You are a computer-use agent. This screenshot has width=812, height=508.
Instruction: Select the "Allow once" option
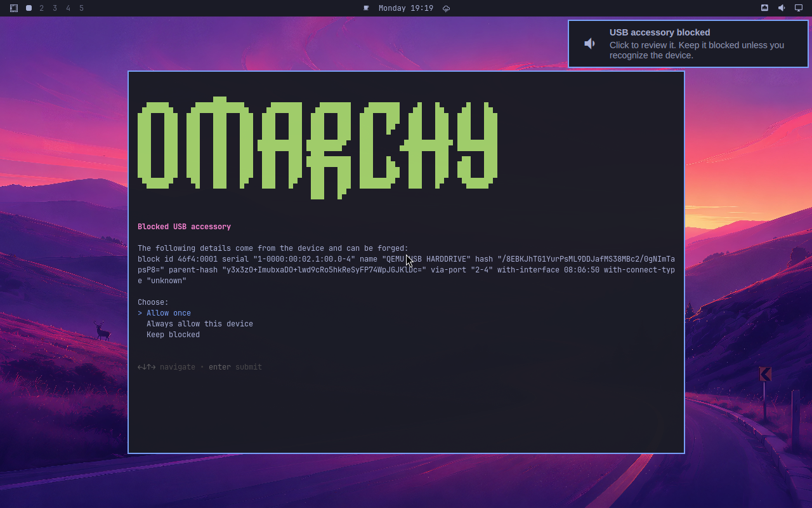(169, 313)
